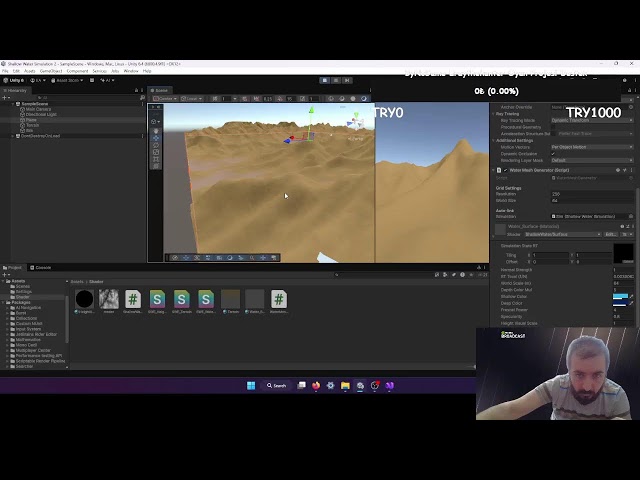Select the Move tool in Scene overlay
The width and height of the screenshot is (640, 480).
156,138
